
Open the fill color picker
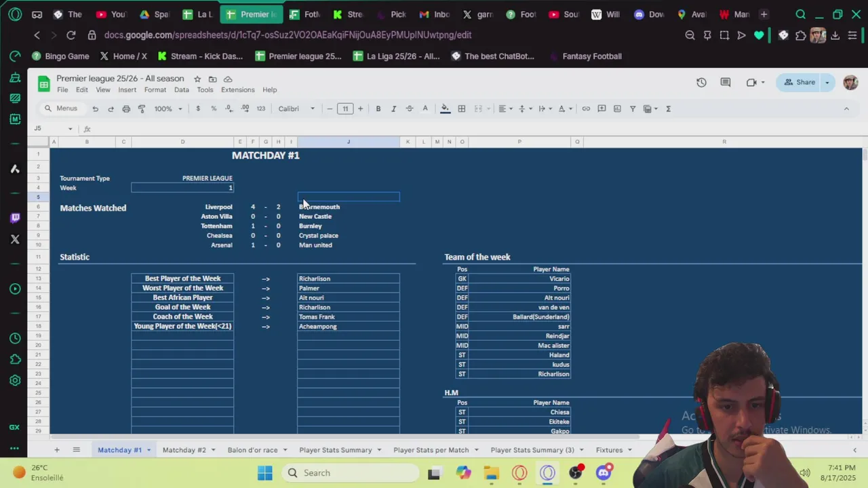(x=445, y=108)
